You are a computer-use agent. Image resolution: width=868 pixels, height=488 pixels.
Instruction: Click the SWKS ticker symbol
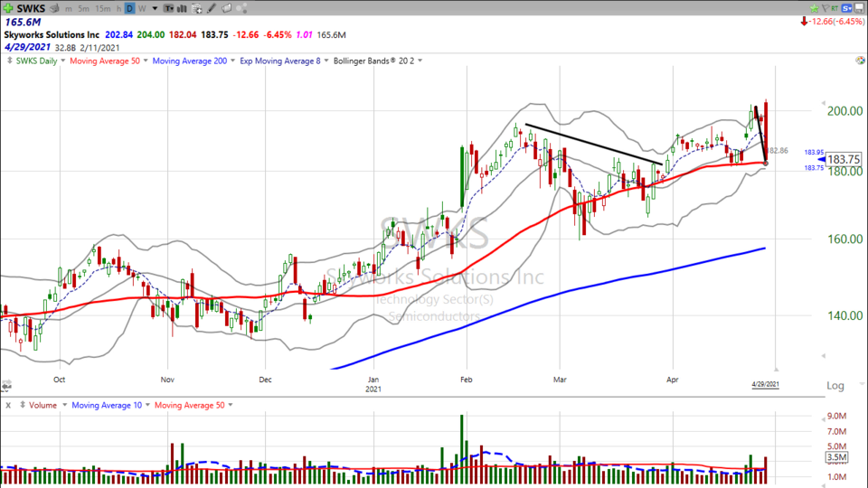point(31,8)
